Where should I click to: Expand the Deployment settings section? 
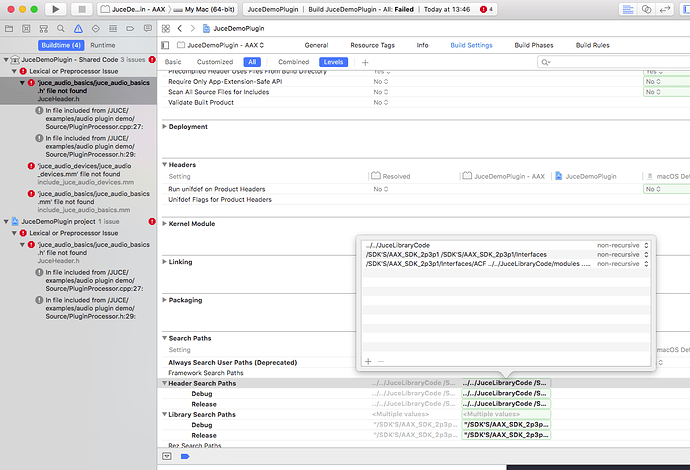click(164, 127)
